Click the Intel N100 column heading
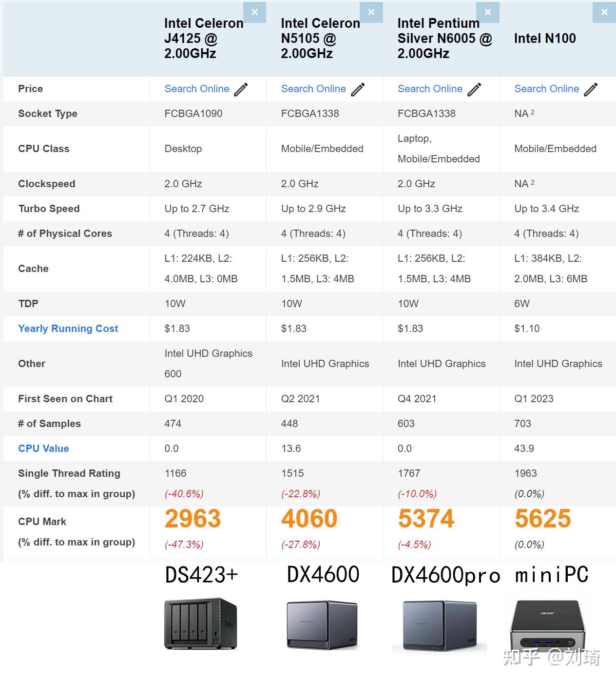The height and width of the screenshot is (682, 616). [x=545, y=39]
